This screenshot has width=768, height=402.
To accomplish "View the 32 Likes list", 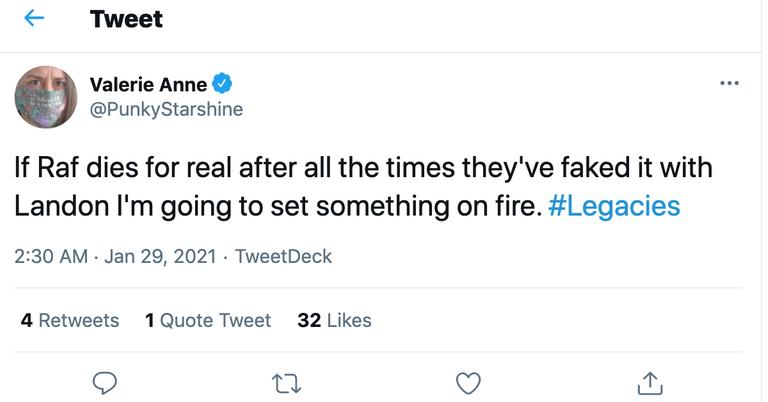I will (x=334, y=320).
